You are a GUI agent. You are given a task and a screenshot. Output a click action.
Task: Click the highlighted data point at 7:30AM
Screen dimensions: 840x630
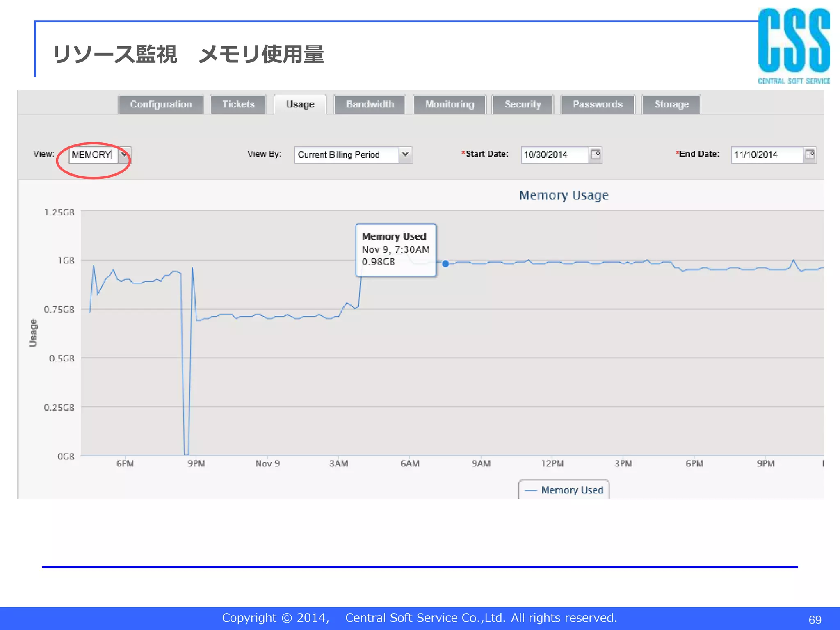445,264
